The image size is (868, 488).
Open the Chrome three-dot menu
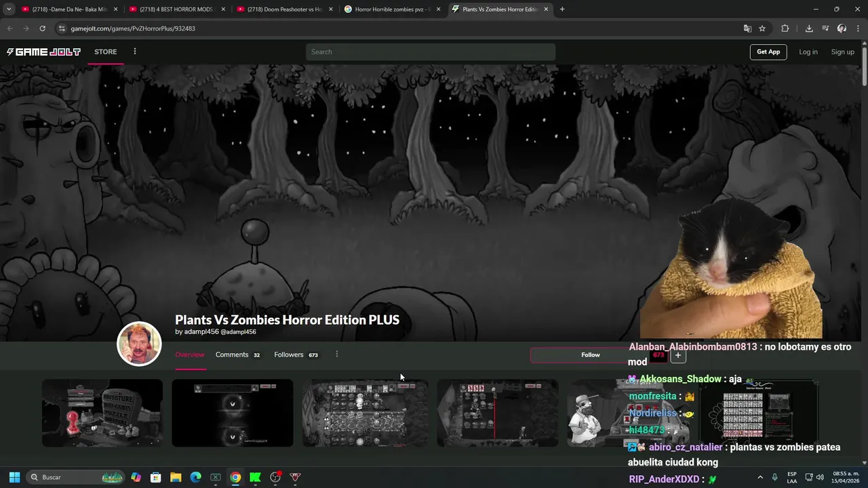click(858, 28)
